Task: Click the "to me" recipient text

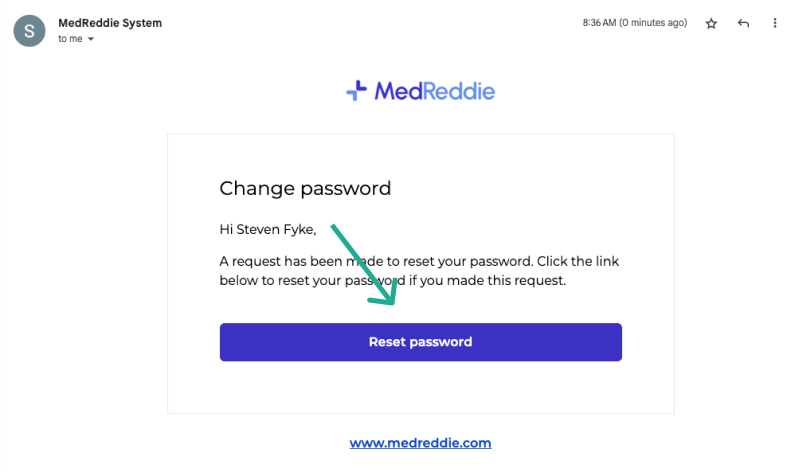Action: (69, 39)
